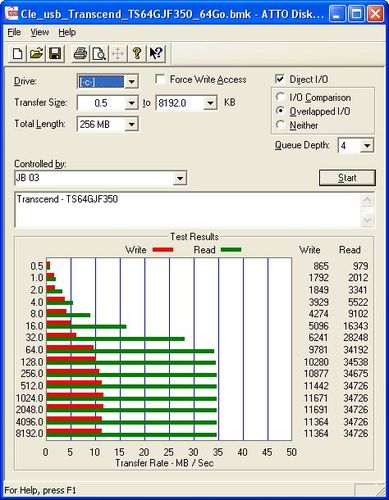Open Total Length 256 MB dropdown
This screenshot has height=500, width=389.
132,124
